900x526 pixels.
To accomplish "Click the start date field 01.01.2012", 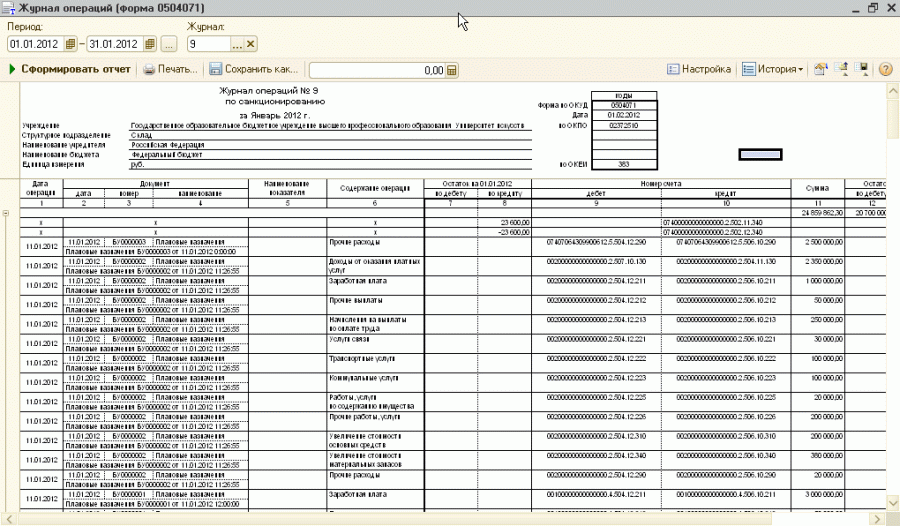I will pyautogui.click(x=36, y=44).
